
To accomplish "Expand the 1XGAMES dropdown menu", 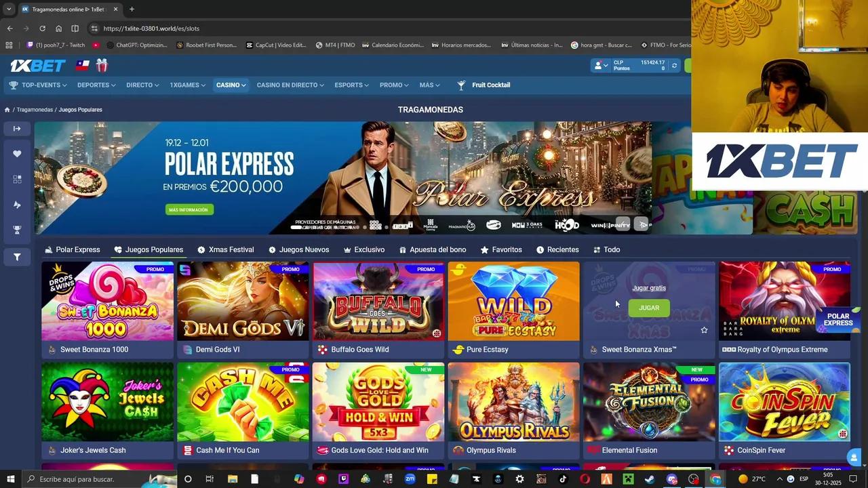I will 189,85.
